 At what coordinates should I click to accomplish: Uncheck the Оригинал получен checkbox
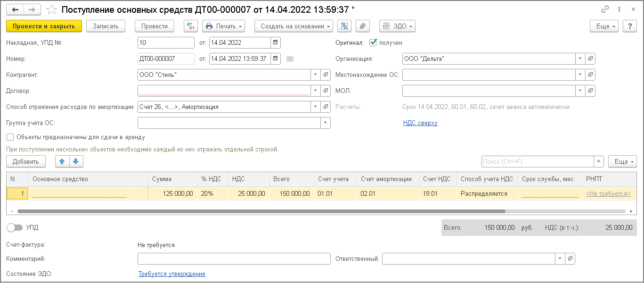click(374, 42)
